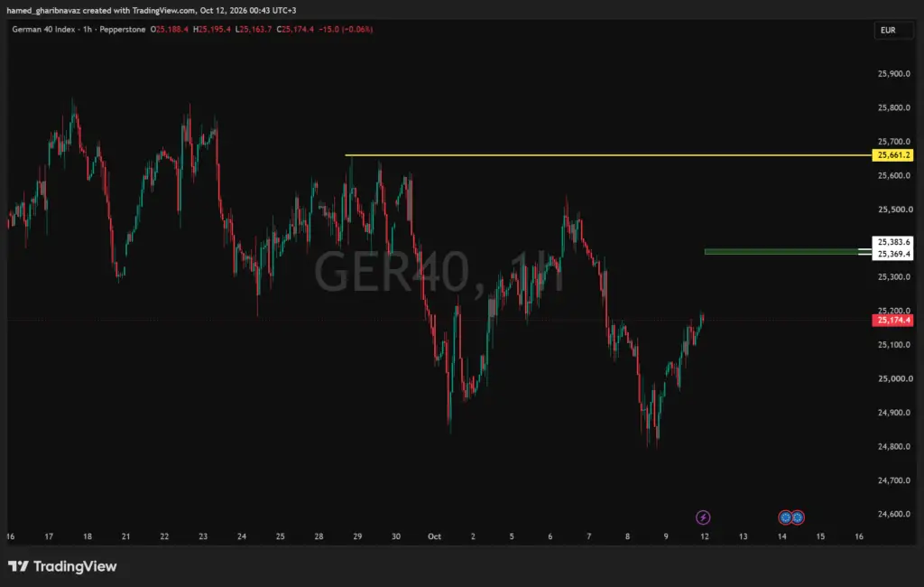Open the EUR currency selector
924x587 pixels.
[x=893, y=30]
